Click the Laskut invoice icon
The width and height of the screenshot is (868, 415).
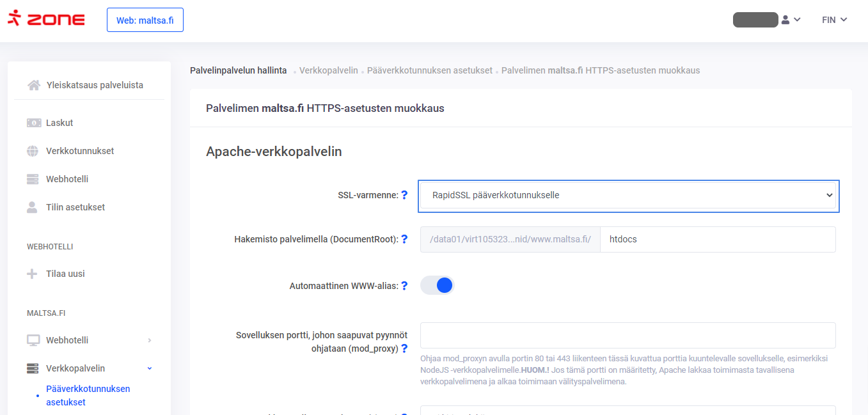pos(33,123)
